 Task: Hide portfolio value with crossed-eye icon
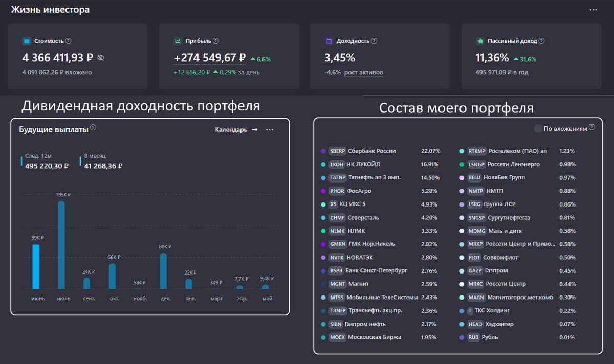100,58
